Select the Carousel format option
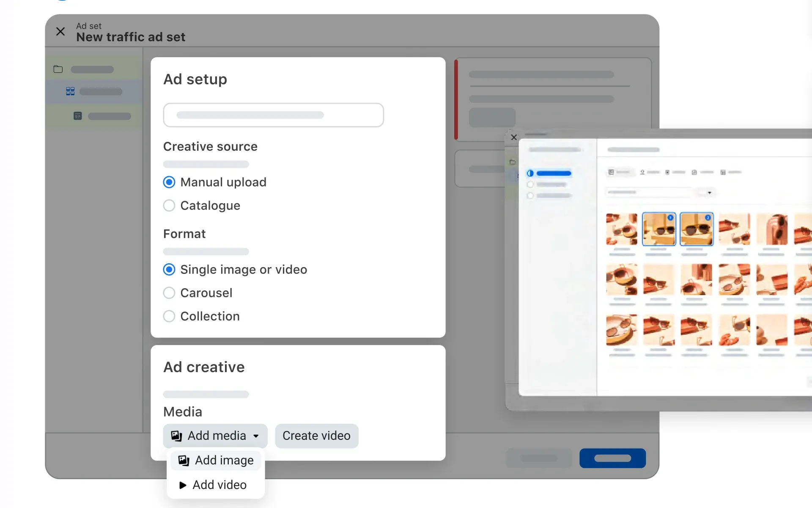 (x=169, y=293)
